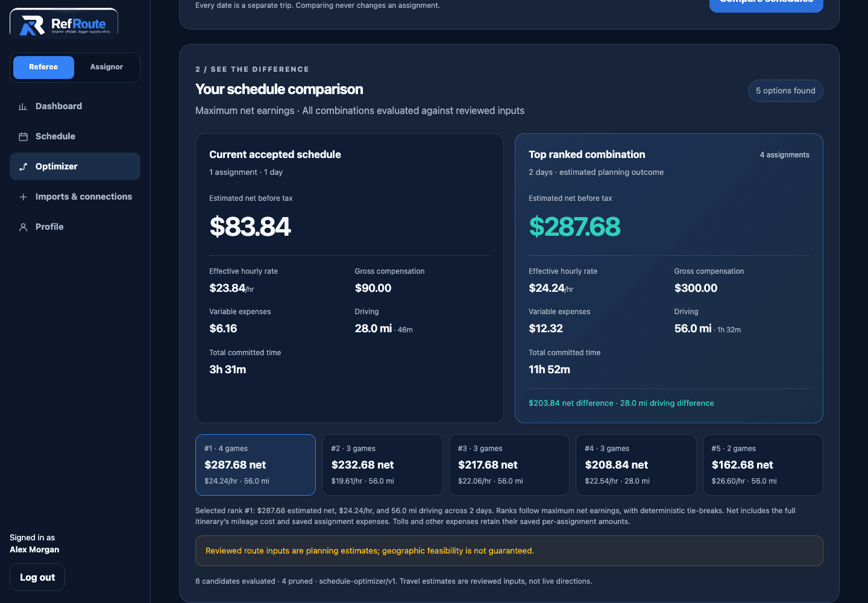Open the Dashboard page

[x=75, y=106]
